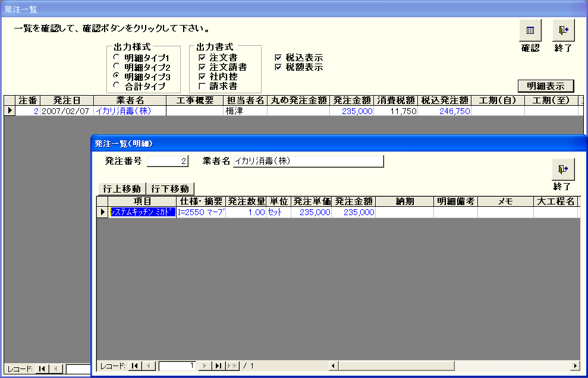588x378 pixels.
Task: Go to last record in 明細 navigator
Action: [218, 366]
